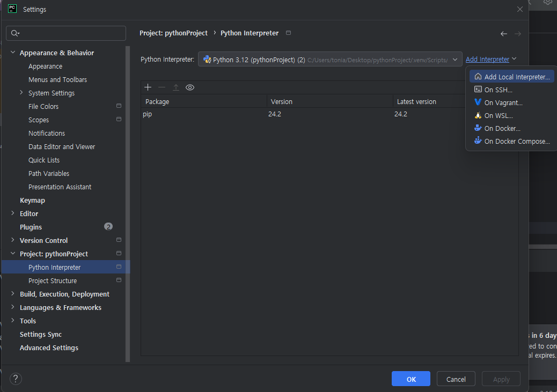Screen dimensions: 557x392
Task: Click the Apply button
Action: coord(501,379)
